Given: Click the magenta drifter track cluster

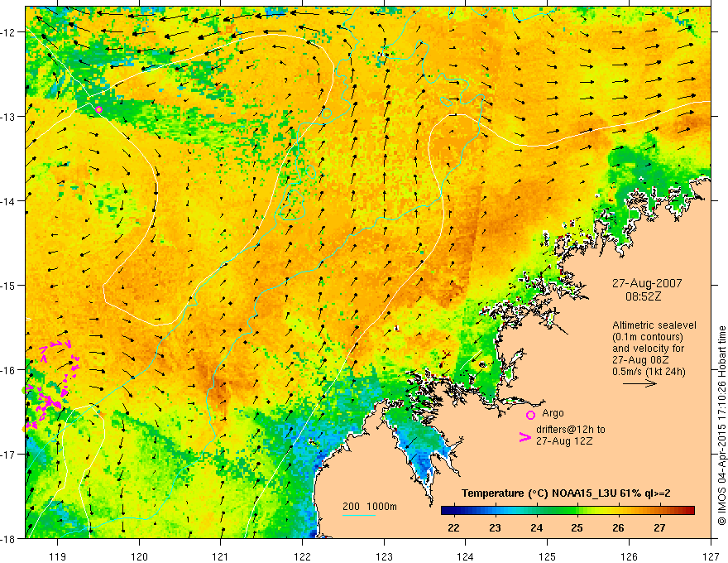Looking at the screenshot, I should [x=51, y=385].
